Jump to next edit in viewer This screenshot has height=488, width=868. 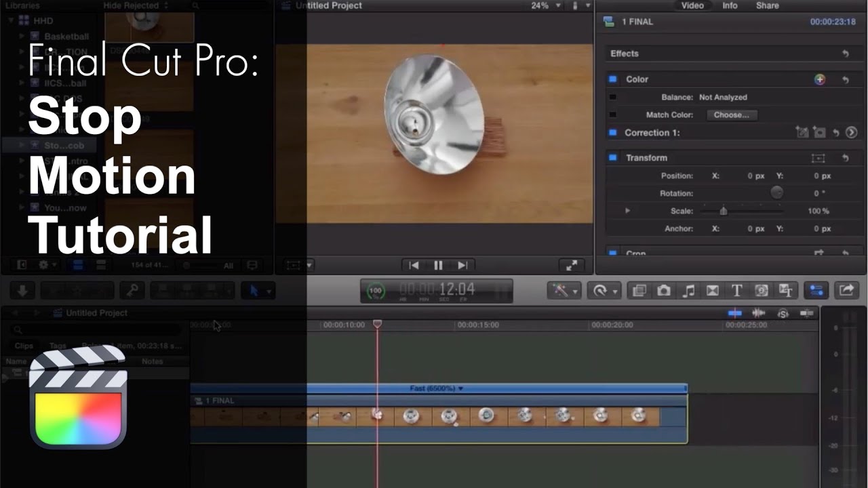pyautogui.click(x=462, y=266)
